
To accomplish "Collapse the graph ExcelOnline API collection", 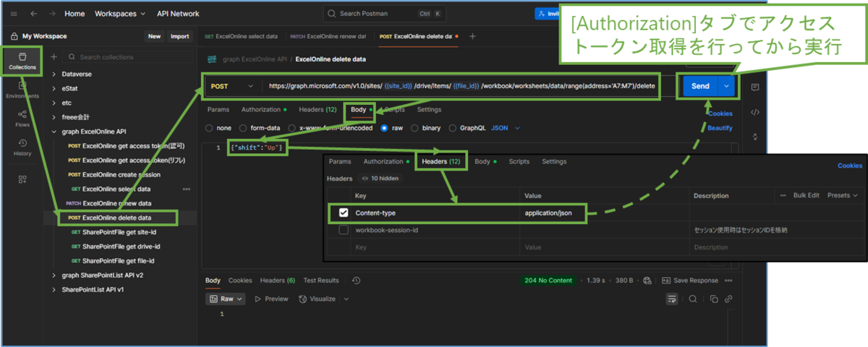I will 54,132.
